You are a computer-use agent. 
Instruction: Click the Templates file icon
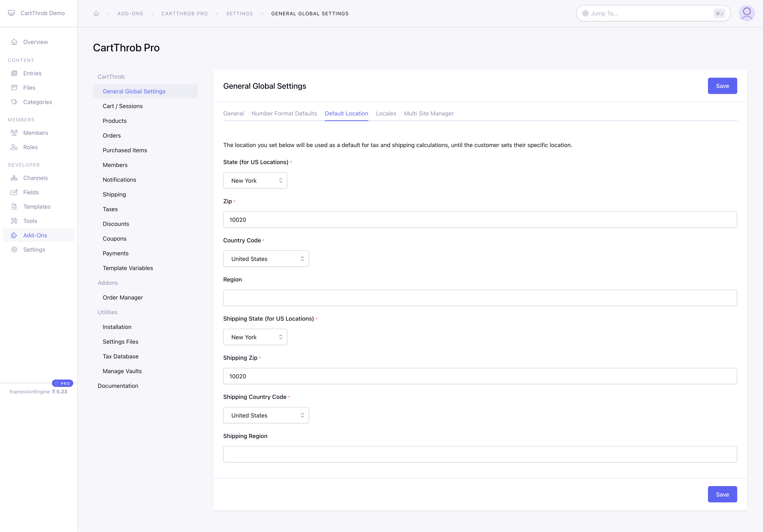(14, 207)
